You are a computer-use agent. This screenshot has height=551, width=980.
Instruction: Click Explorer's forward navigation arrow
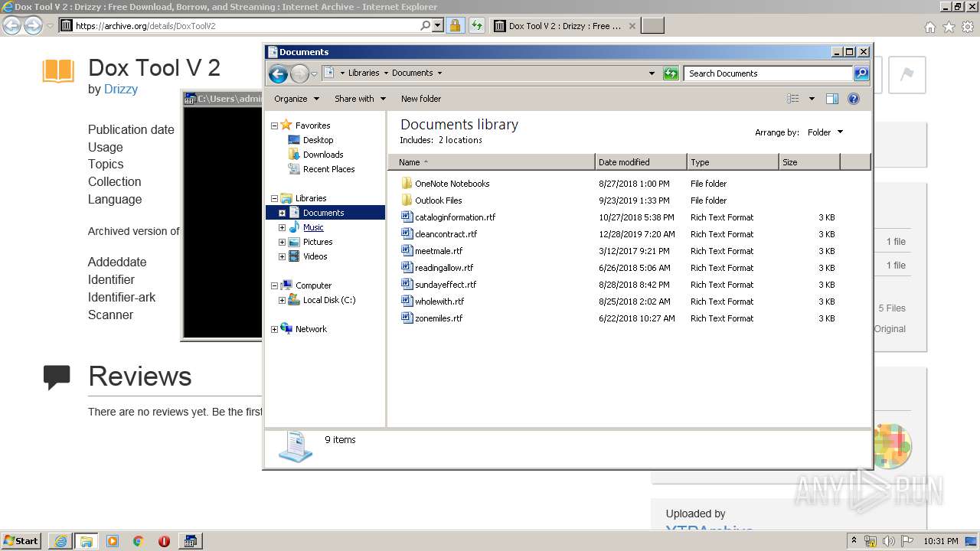tap(299, 73)
